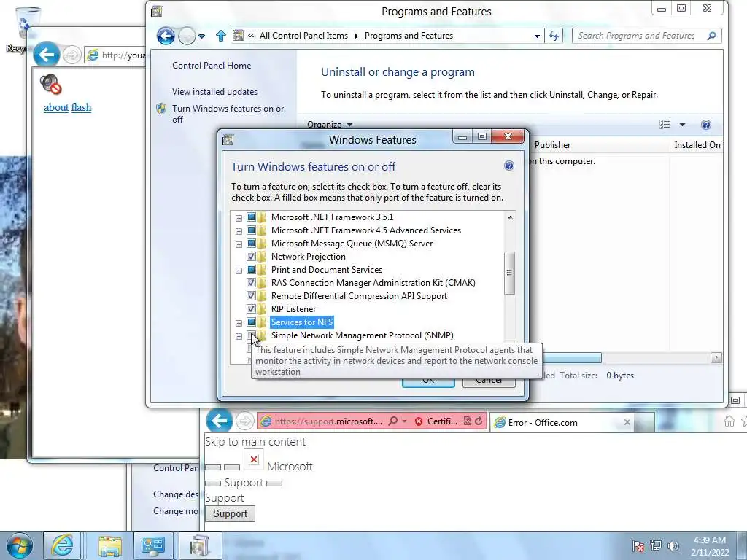Close the Error - Office.com tab
The width and height of the screenshot is (747, 560).
pyautogui.click(x=627, y=422)
